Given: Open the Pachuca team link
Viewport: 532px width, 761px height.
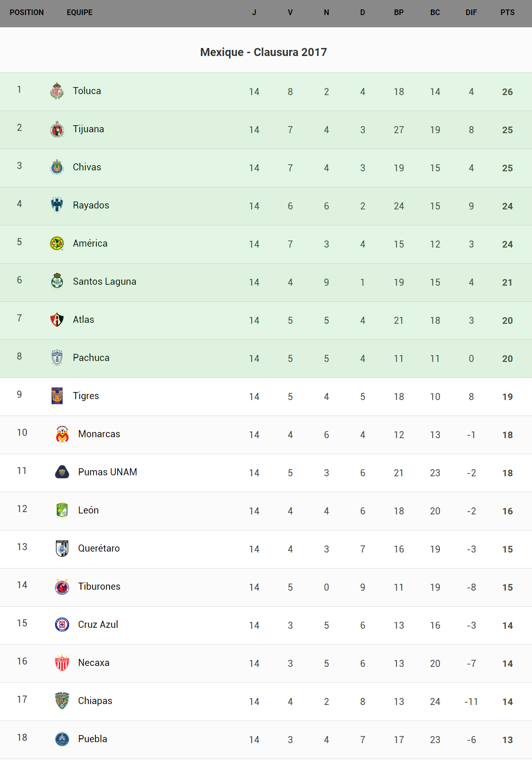Looking at the screenshot, I should pyautogui.click(x=91, y=358).
